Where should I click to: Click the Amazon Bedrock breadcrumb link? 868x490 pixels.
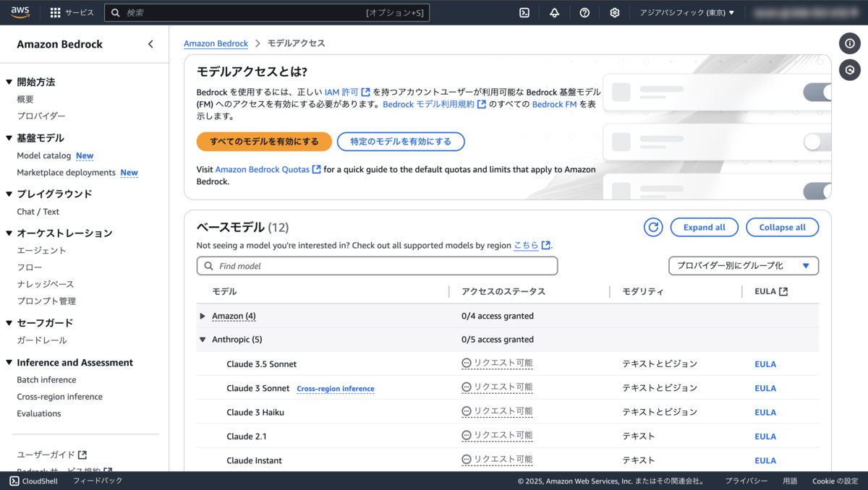(x=216, y=43)
